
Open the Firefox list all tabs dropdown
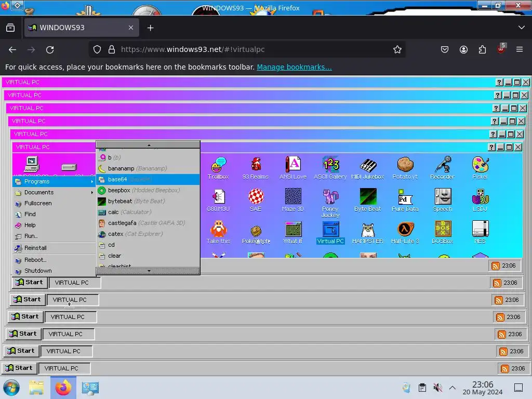click(521, 28)
